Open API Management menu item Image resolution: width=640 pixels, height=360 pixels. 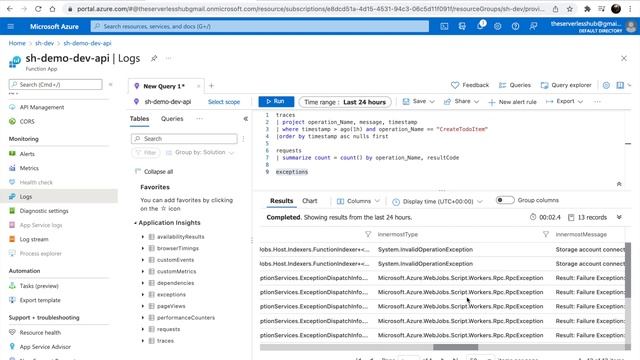[x=42, y=107]
